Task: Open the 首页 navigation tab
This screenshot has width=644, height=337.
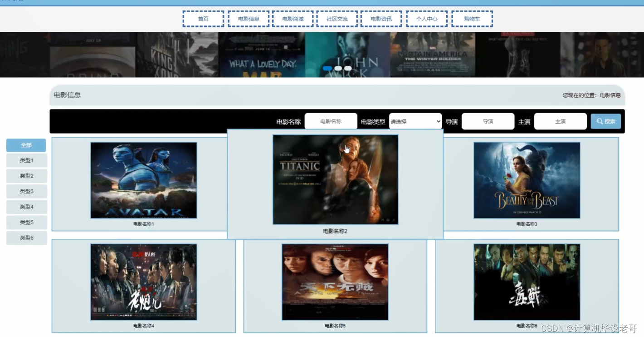Action: (x=203, y=19)
